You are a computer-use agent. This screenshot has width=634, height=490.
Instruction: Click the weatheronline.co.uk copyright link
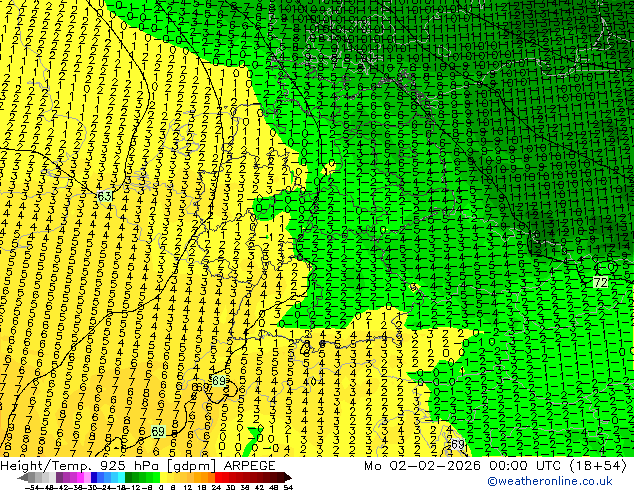(549, 481)
